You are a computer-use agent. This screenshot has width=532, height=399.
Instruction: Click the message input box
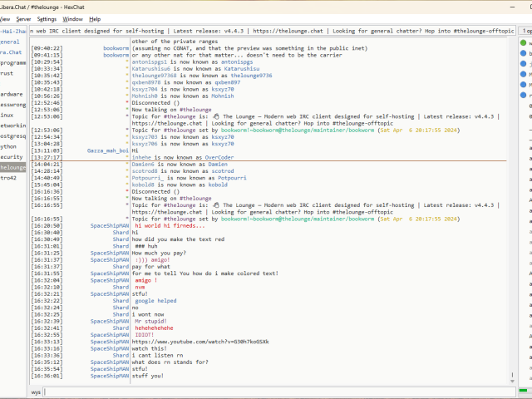point(274,391)
